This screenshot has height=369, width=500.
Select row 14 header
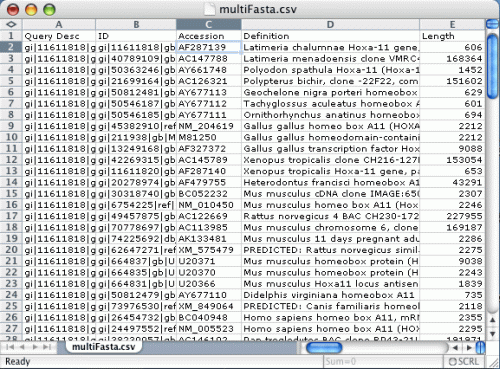(x=11, y=182)
